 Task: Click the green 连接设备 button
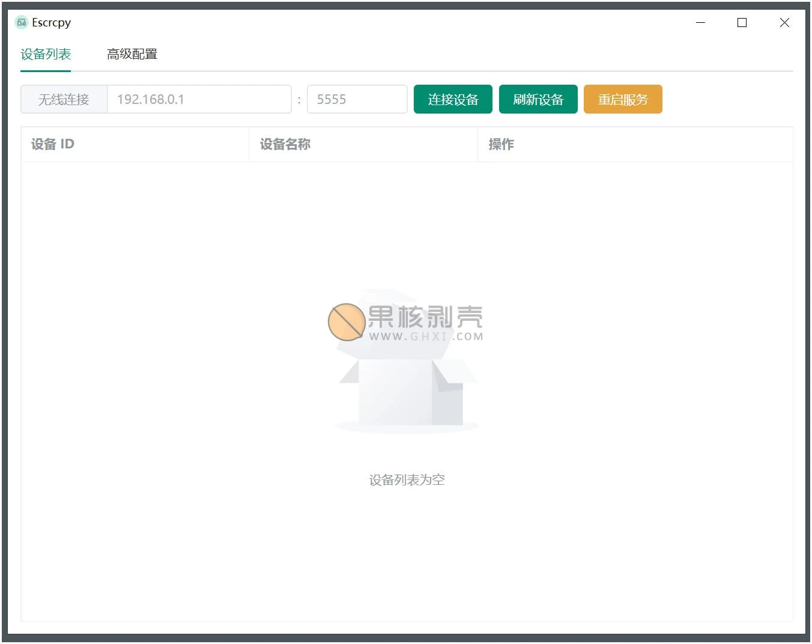[452, 99]
